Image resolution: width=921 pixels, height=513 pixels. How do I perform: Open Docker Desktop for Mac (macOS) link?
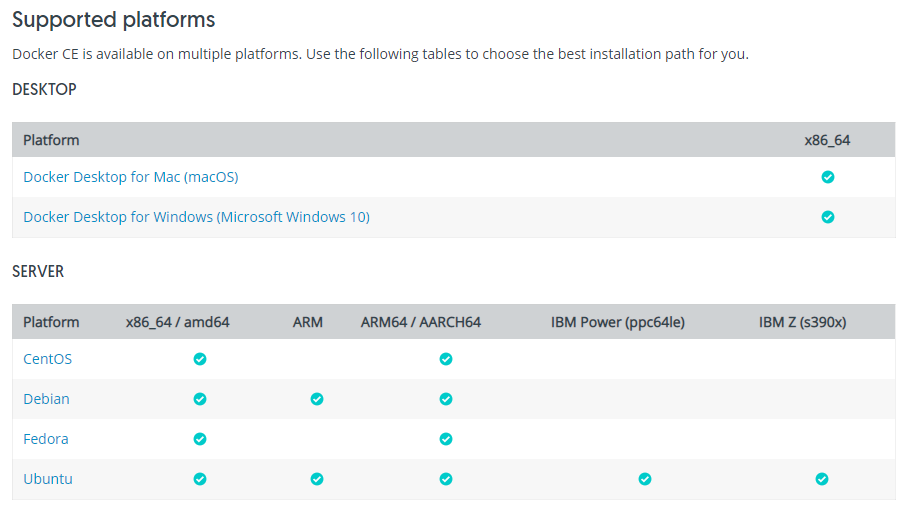pyautogui.click(x=130, y=177)
